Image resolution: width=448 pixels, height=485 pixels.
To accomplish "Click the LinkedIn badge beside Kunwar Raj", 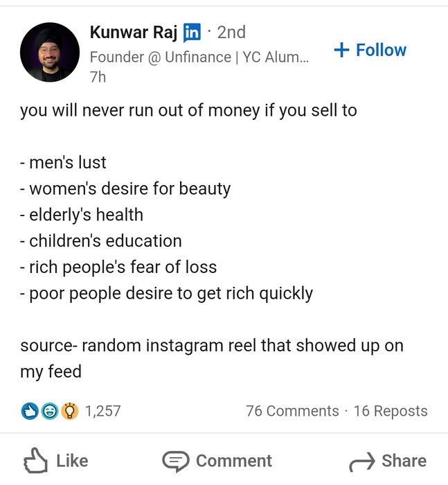I will click(x=192, y=32).
